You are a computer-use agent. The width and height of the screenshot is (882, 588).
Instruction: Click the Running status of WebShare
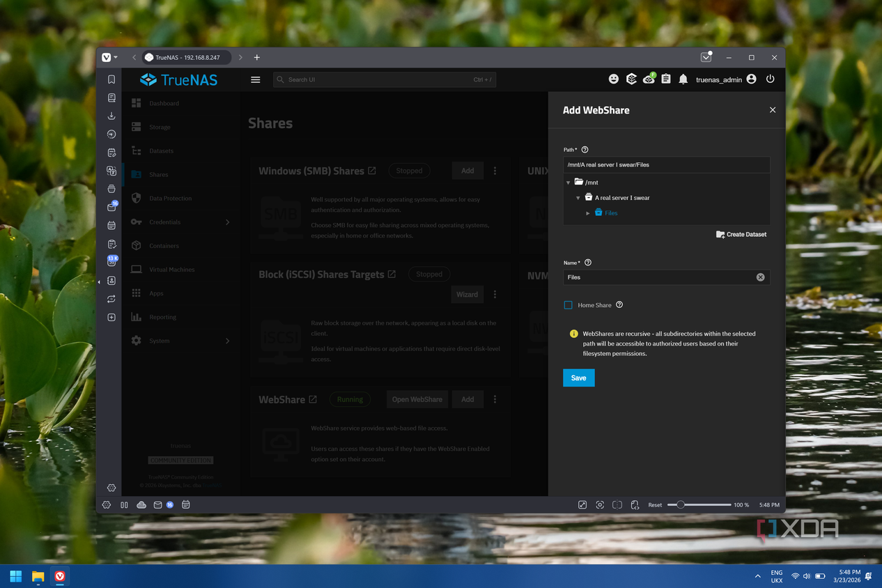coord(350,399)
